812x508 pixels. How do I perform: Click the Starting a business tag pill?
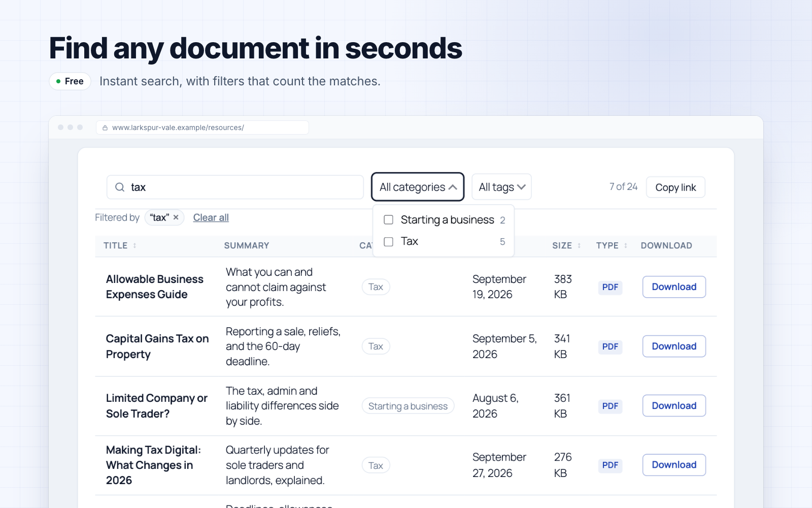408,406
